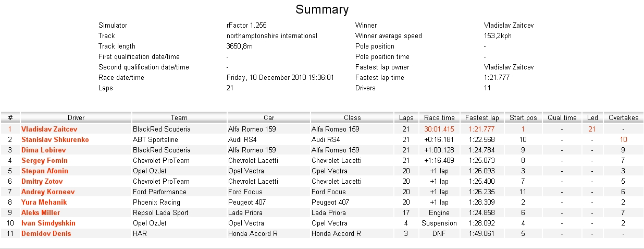Select Yura Mehanik driver link
Image resolution: width=644 pixels, height=249 pixels.
pyautogui.click(x=44, y=202)
